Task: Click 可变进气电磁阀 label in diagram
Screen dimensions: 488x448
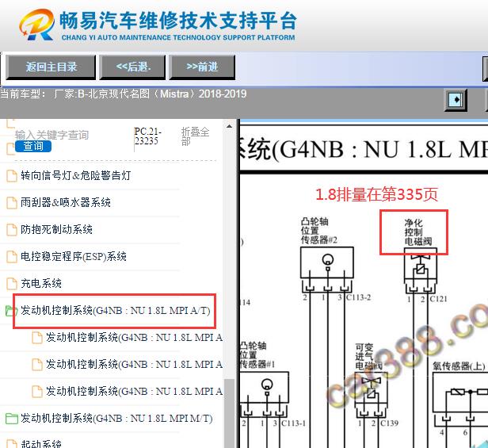Action: [369, 357]
